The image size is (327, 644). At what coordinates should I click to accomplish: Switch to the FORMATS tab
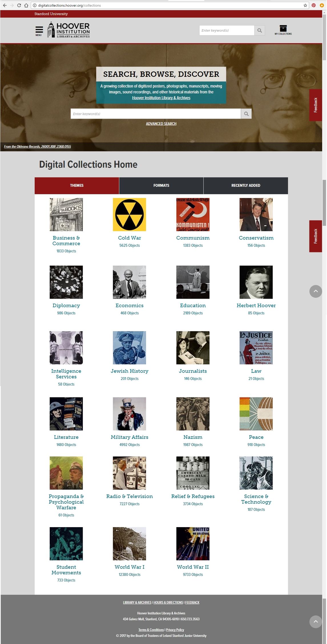[161, 185]
